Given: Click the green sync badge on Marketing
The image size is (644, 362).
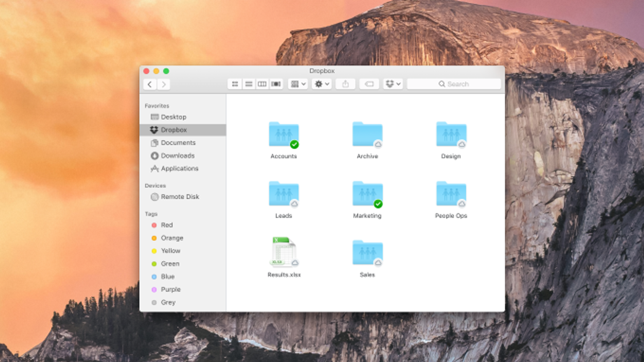Looking at the screenshot, I should point(378,204).
